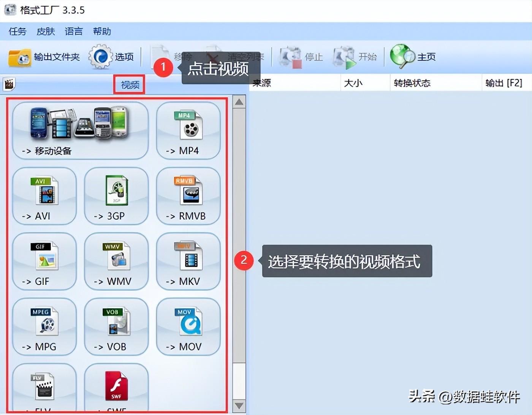Screen dimensions: 532x415
Task: Open the 语言 (Language) menu
Action: tap(74, 32)
